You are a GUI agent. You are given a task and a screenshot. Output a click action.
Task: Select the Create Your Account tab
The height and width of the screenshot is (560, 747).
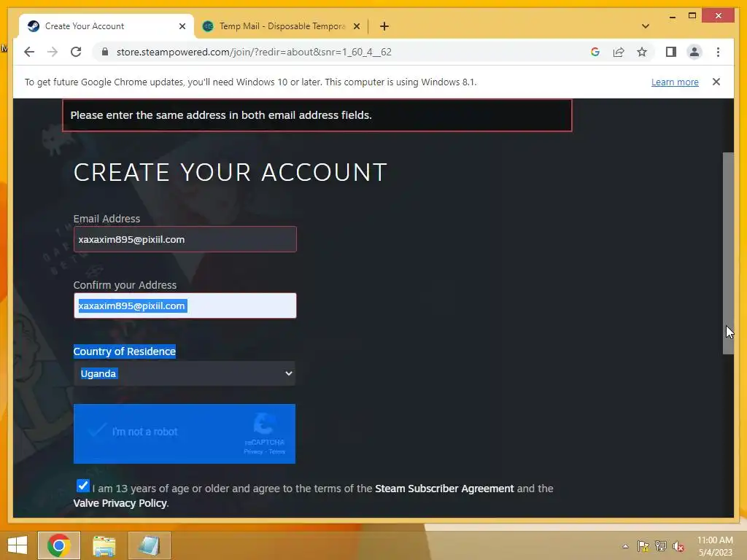(x=107, y=26)
